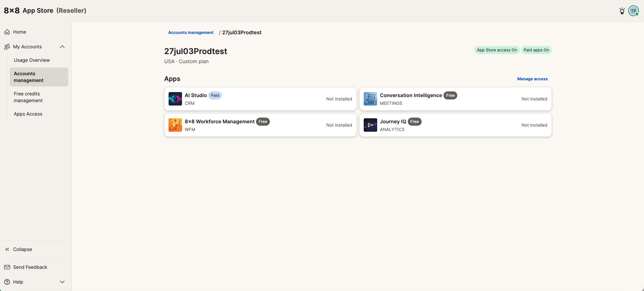Click the Home house icon in sidebar
Image resolution: width=644 pixels, height=291 pixels.
(7, 32)
